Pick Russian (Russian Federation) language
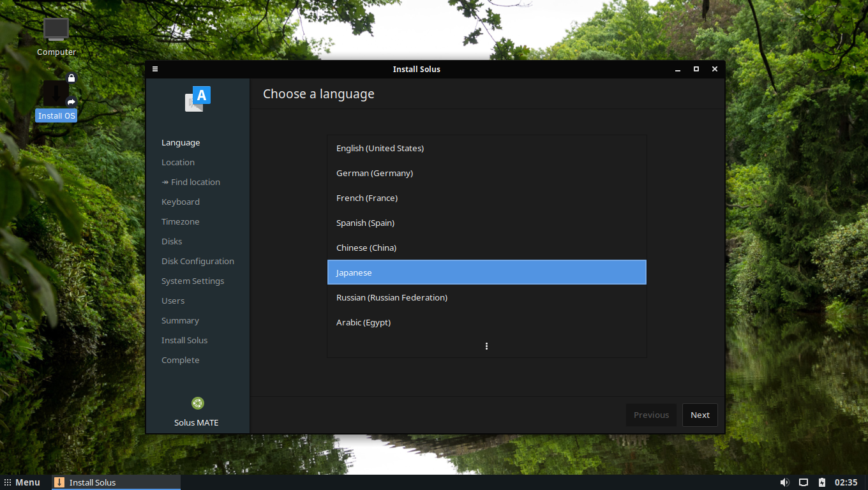Viewport: 868px width, 490px height. 487,297
